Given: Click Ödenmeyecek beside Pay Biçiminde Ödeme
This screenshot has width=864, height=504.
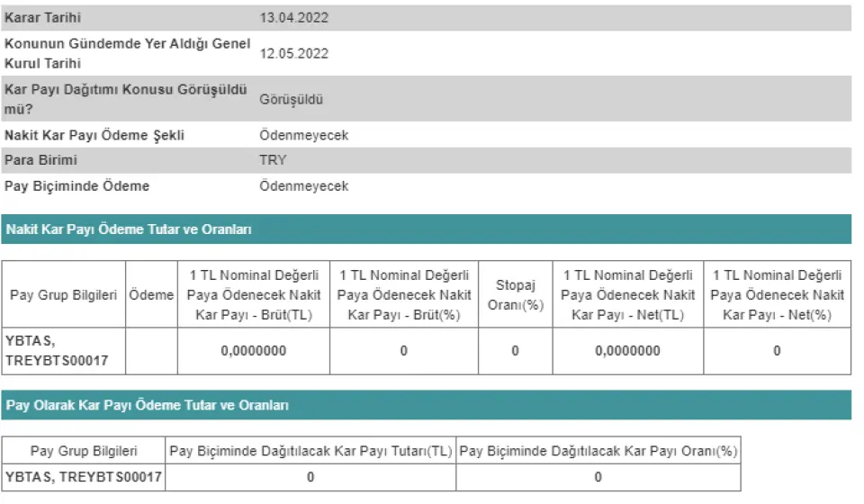Looking at the screenshot, I should 303,186.
